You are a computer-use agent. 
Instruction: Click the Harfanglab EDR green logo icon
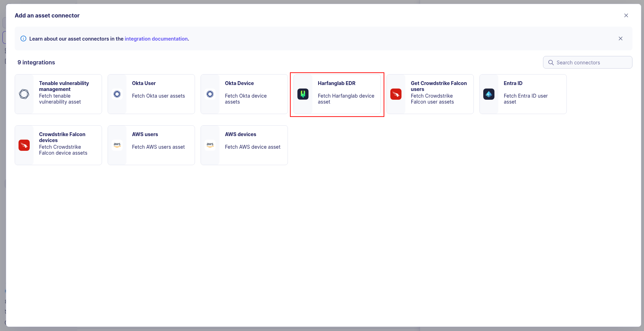pyautogui.click(x=303, y=94)
